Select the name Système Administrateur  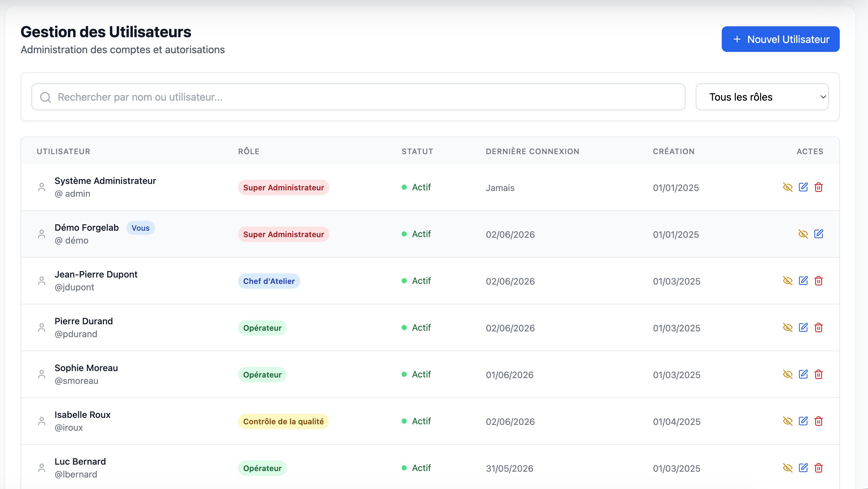(105, 181)
